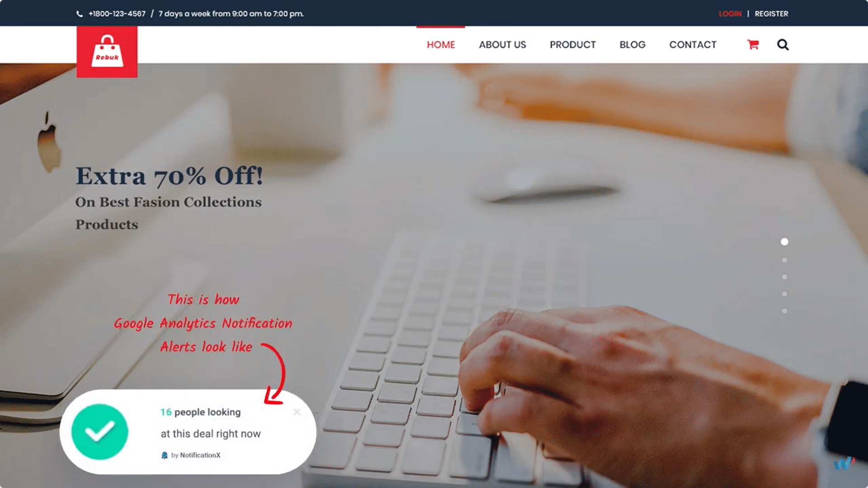This screenshot has width=868, height=488.
Task: Select the CONTACT menu item
Action: pyautogui.click(x=692, y=44)
